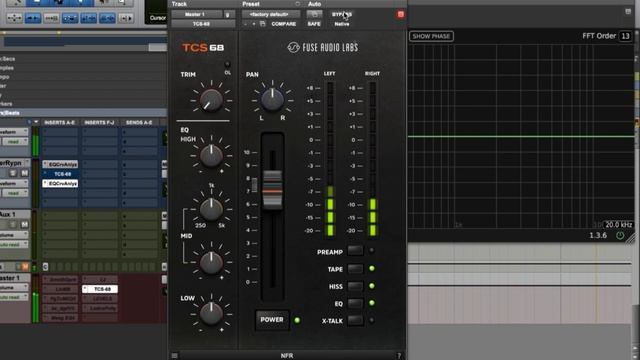Image resolution: width=640 pixels, height=360 pixels.
Task: Click the version 1.3.6 label
Action: (598, 235)
